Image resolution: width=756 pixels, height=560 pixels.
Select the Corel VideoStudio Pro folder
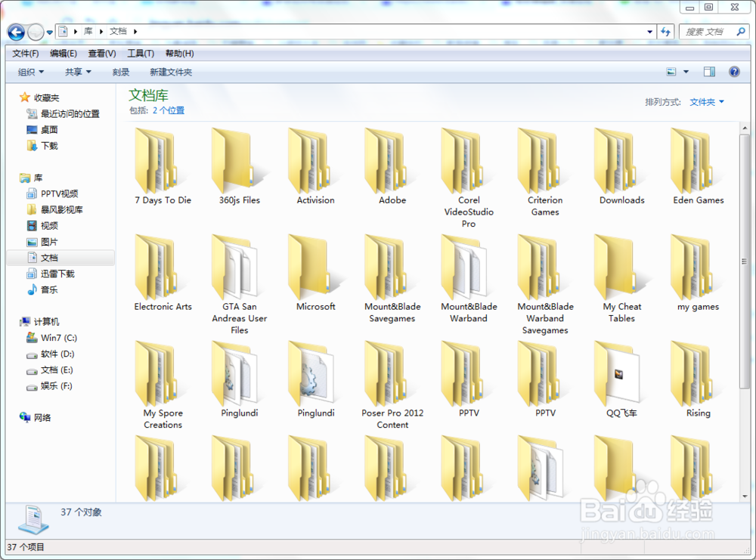pos(469,178)
